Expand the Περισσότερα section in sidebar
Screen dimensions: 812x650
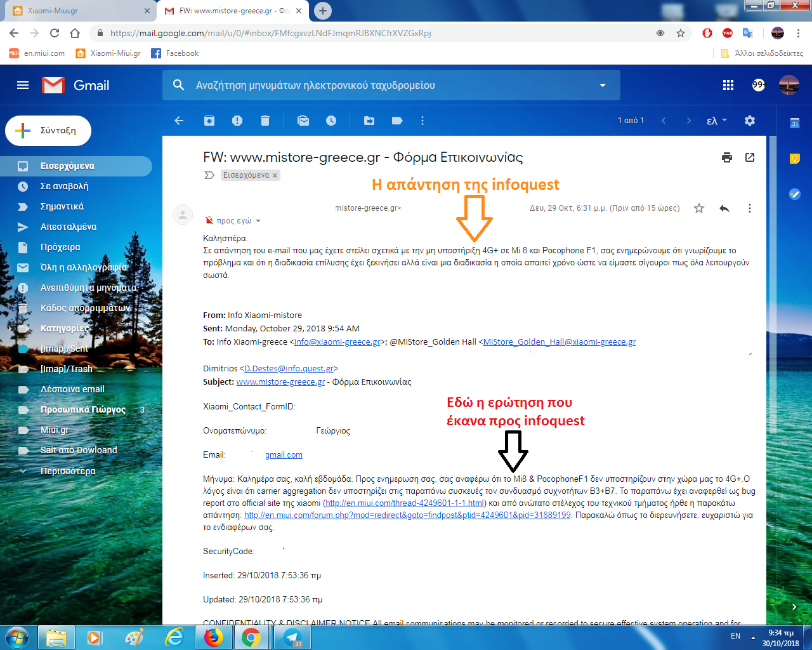click(68, 471)
